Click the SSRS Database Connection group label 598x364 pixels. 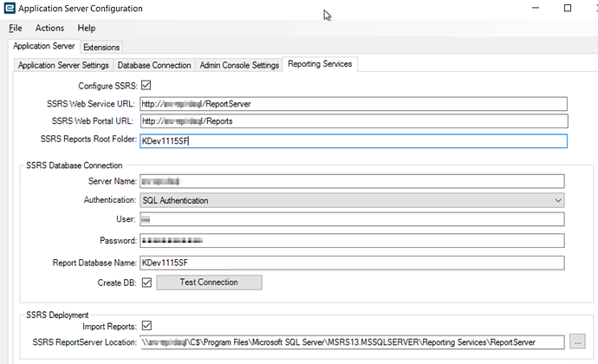74,166
